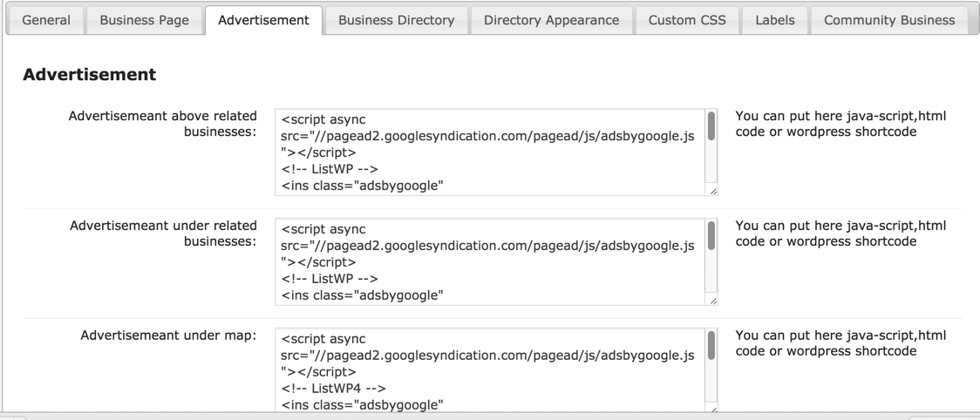Image resolution: width=980 pixels, height=420 pixels.
Task: Go to the Business Directory tab
Action: (x=396, y=20)
